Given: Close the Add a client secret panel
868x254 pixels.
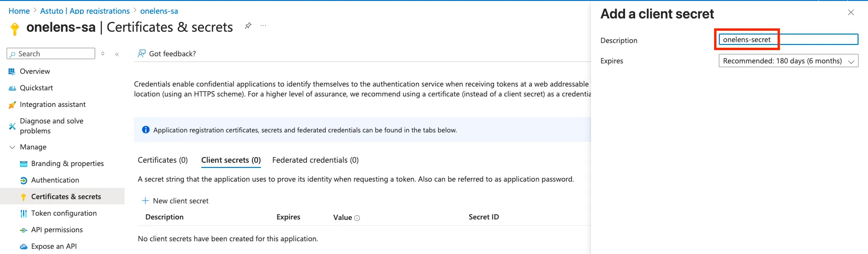Looking at the screenshot, I should (850, 13).
